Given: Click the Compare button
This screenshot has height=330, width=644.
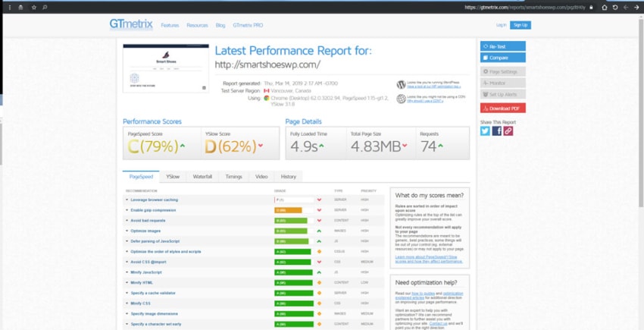Looking at the screenshot, I should [x=503, y=58].
